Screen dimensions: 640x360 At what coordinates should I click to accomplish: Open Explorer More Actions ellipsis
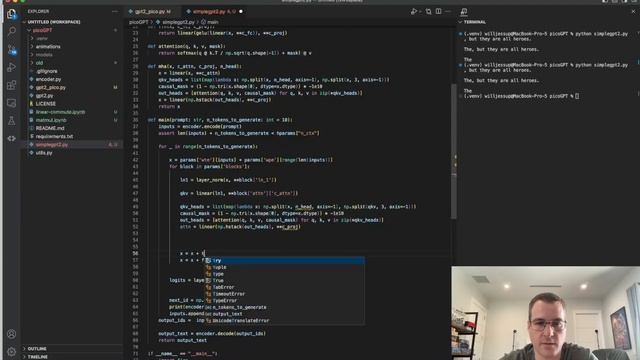(x=115, y=11)
